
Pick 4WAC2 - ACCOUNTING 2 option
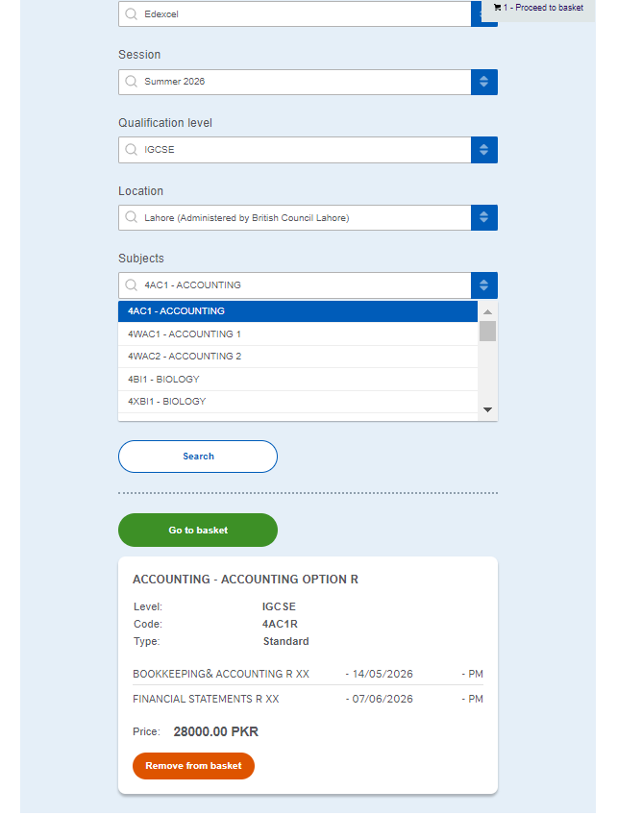pyautogui.click(x=297, y=357)
